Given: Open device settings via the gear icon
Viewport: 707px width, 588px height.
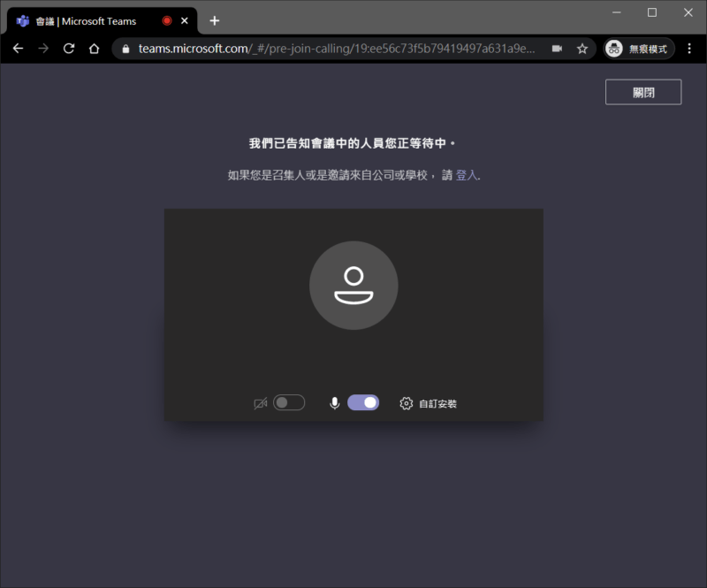Looking at the screenshot, I should point(407,403).
